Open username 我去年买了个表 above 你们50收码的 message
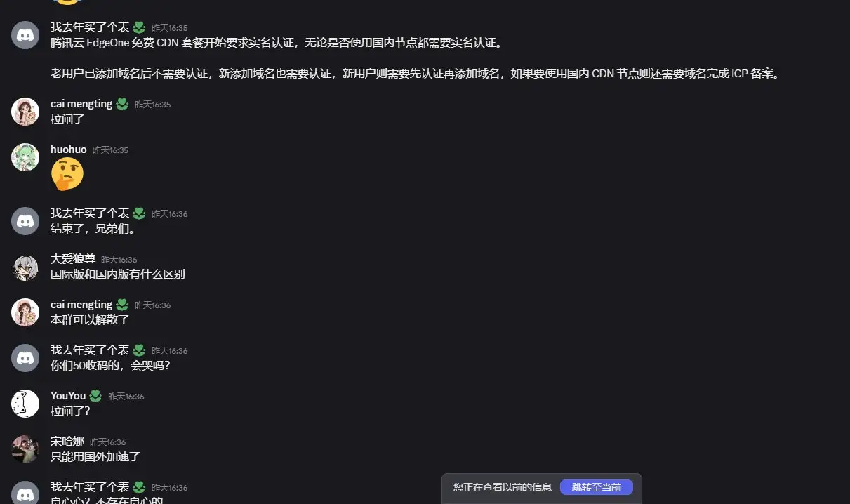 point(90,350)
